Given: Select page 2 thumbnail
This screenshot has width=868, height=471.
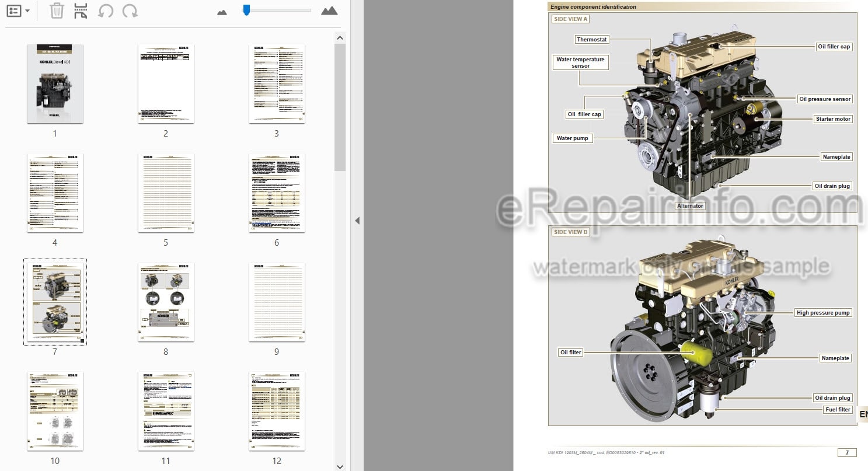Looking at the screenshot, I should point(166,83).
